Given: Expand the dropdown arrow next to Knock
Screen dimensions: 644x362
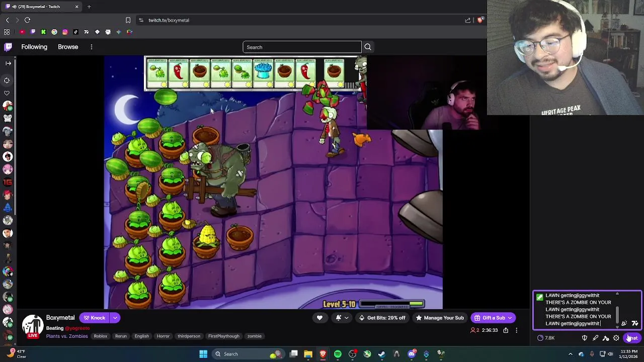Looking at the screenshot, I should (115, 318).
